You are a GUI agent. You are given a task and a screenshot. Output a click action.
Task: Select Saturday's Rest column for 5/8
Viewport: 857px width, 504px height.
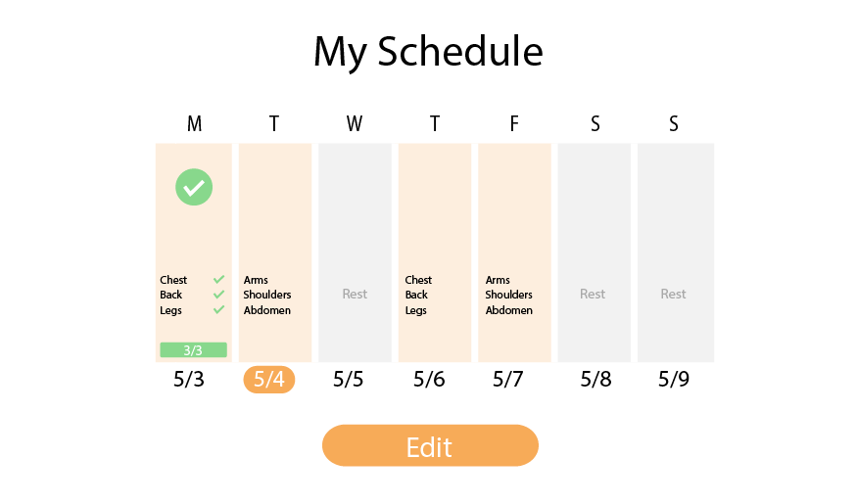tap(595, 252)
